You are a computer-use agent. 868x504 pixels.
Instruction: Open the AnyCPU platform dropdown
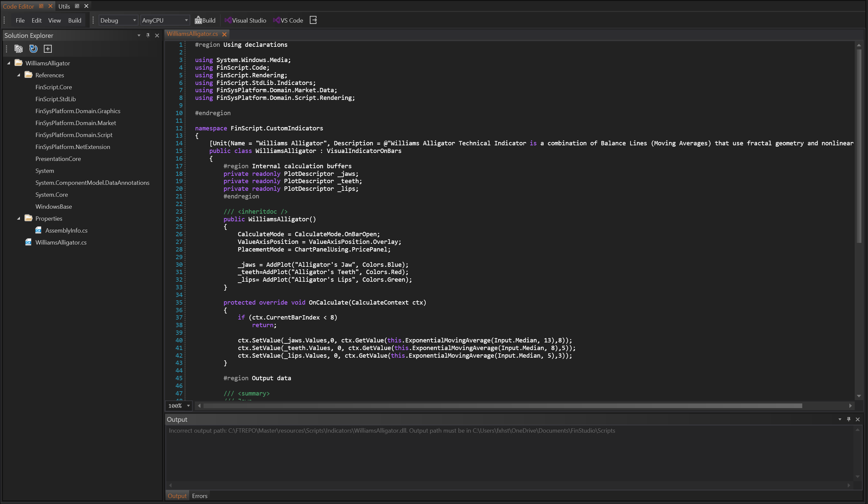(x=165, y=20)
